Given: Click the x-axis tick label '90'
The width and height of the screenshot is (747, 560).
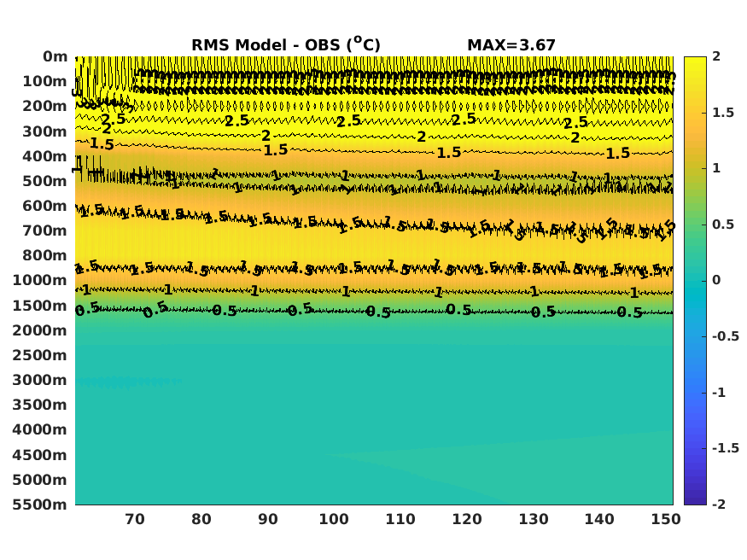Looking at the screenshot, I should pos(268,519).
